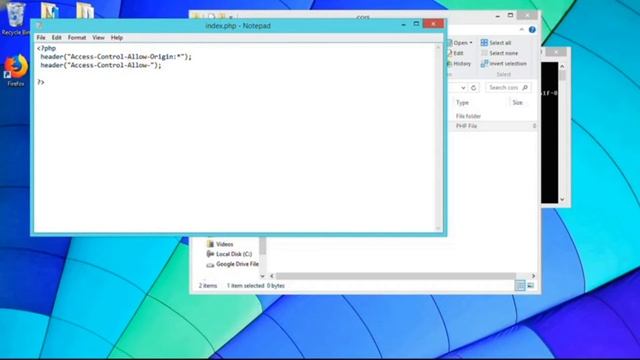Click the Local Disk (C:) drive icon
Viewport: 640px width, 360px height.
[210, 254]
